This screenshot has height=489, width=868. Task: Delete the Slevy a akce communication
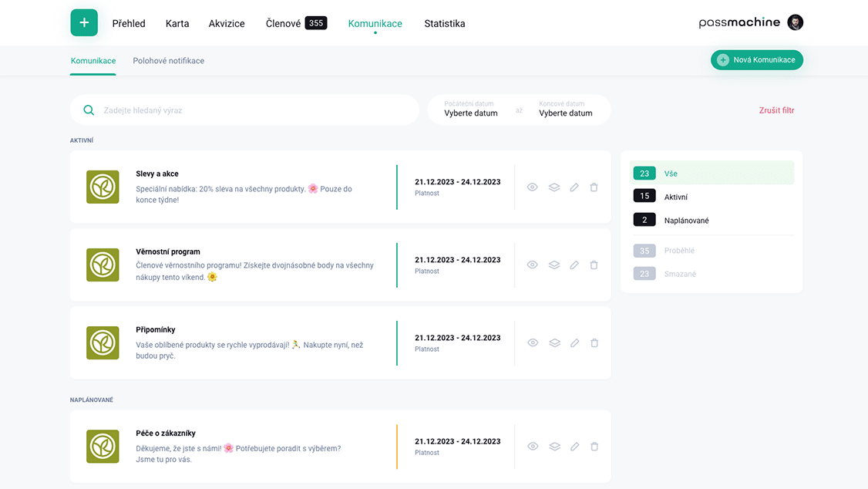tap(594, 187)
